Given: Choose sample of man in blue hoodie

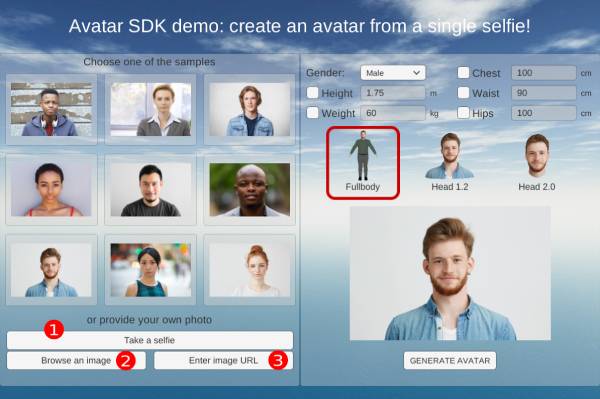Looking at the screenshot, I should pyautogui.click(x=51, y=109).
